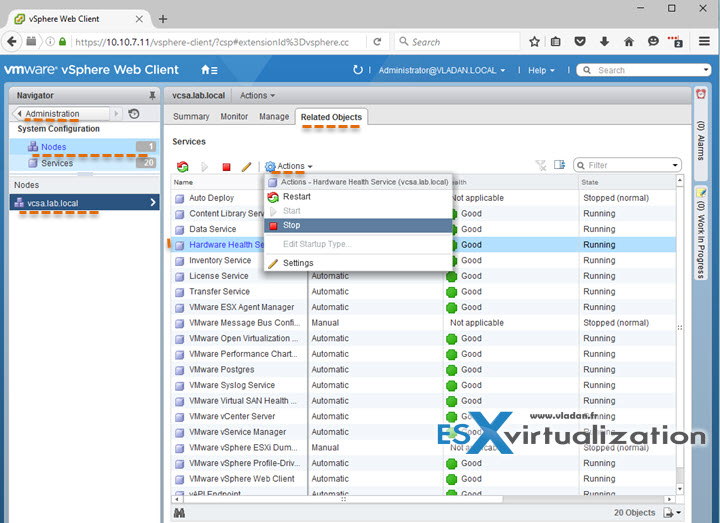Open the Help dropdown menu
720x523 pixels.
click(541, 70)
